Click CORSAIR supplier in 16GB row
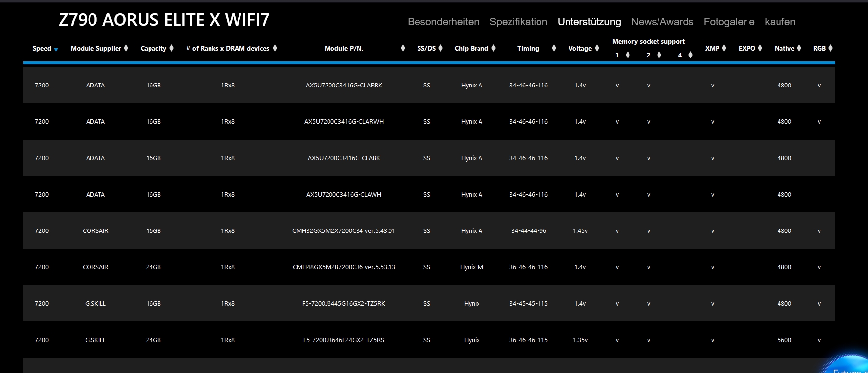Viewport: 868px width, 373px height. click(x=95, y=231)
